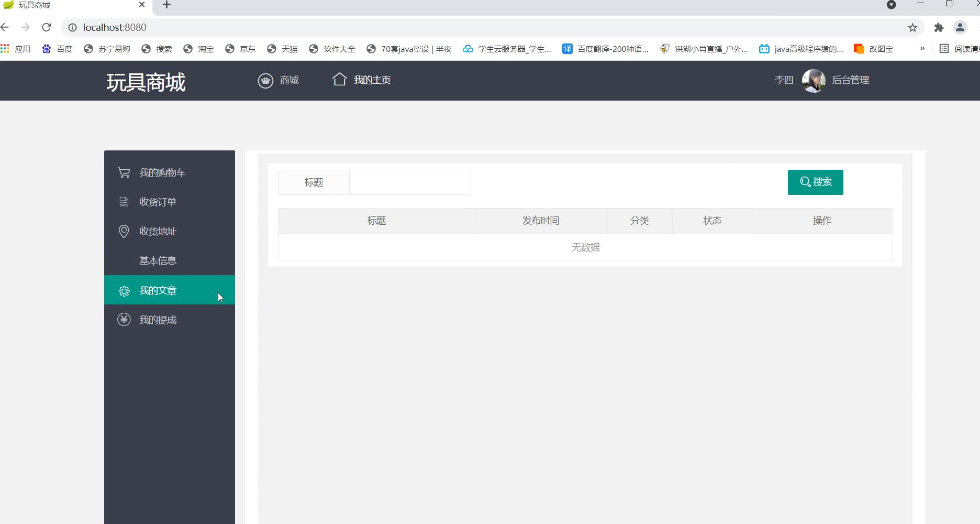Reload the page with refresh icon

(47, 27)
